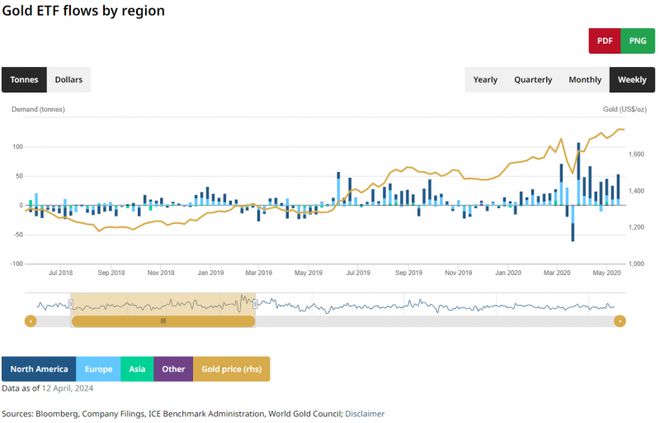Screen dimensions: 660x423
Task: Hide the Asia series in the chart
Action: 137,369
